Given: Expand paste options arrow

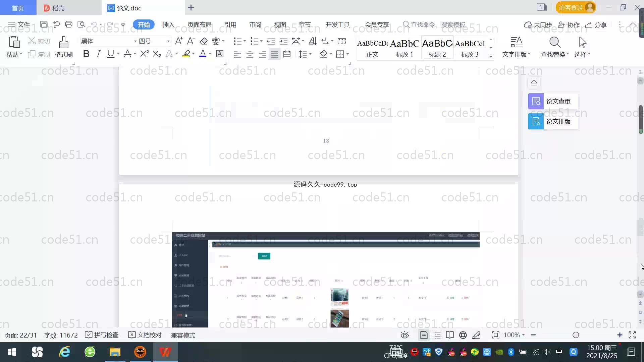Looking at the screenshot, I should pos(21,54).
